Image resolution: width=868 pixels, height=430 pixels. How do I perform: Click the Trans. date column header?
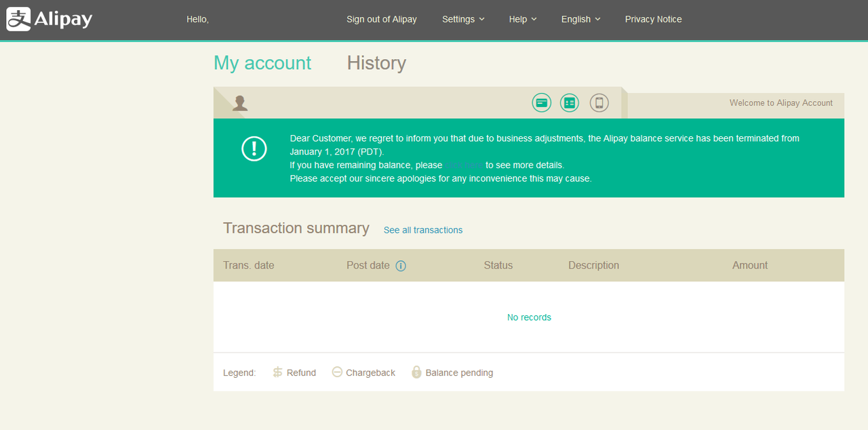pyautogui.click(x=249, y=265)
